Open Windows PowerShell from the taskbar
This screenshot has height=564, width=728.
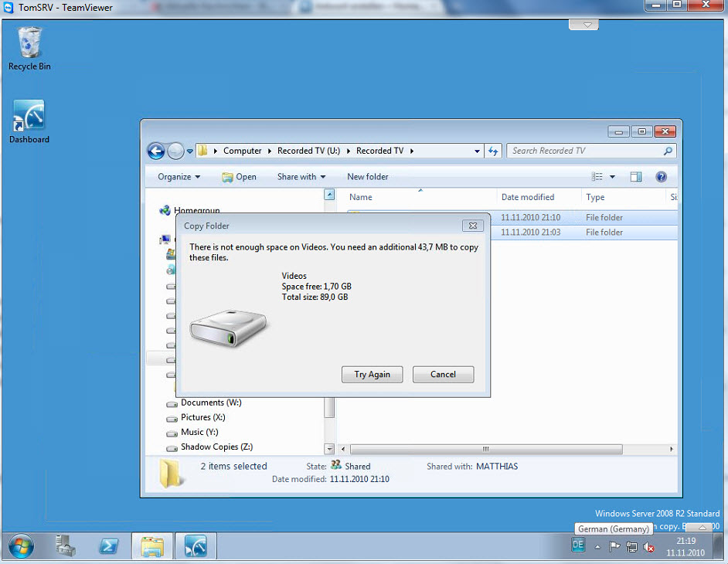pyautogui.click(x=109, y=546)
